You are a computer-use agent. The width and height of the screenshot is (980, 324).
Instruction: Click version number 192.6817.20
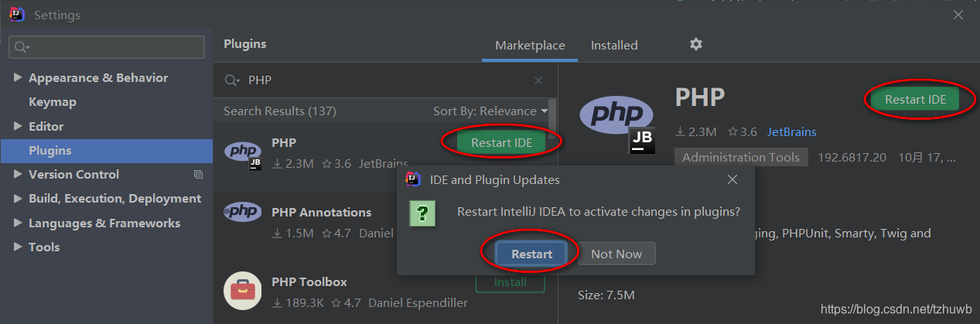tap(851, 157)
